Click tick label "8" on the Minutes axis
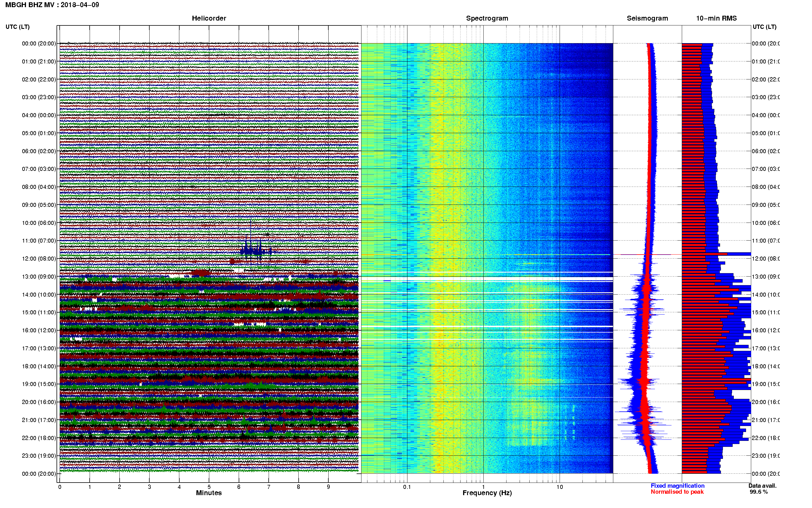 point(298,487)
